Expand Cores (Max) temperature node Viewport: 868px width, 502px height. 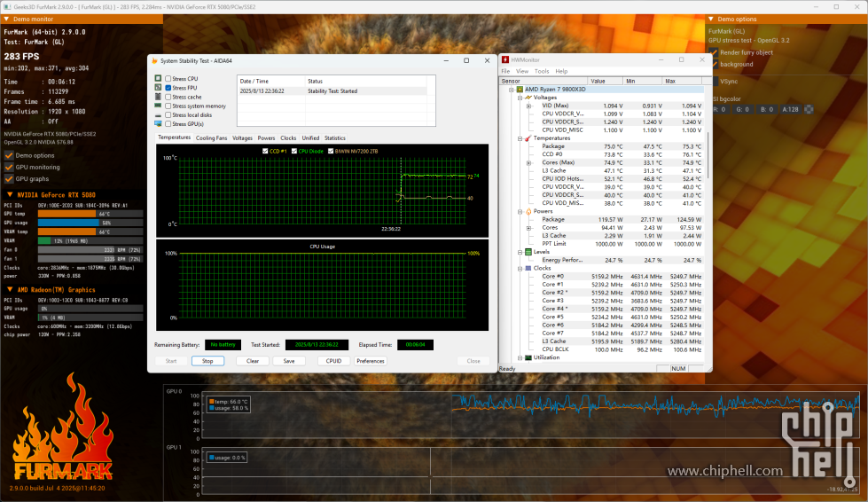(528, 162)
